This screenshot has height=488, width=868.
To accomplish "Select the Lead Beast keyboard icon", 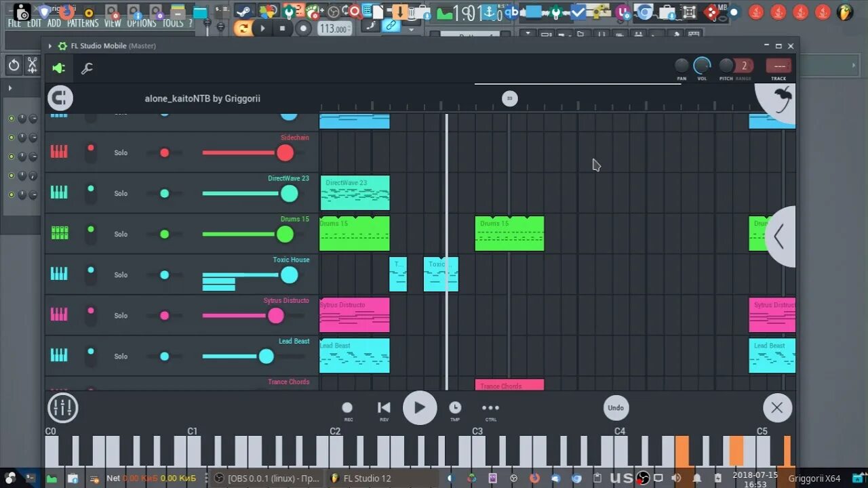I will tap(59, 355).
